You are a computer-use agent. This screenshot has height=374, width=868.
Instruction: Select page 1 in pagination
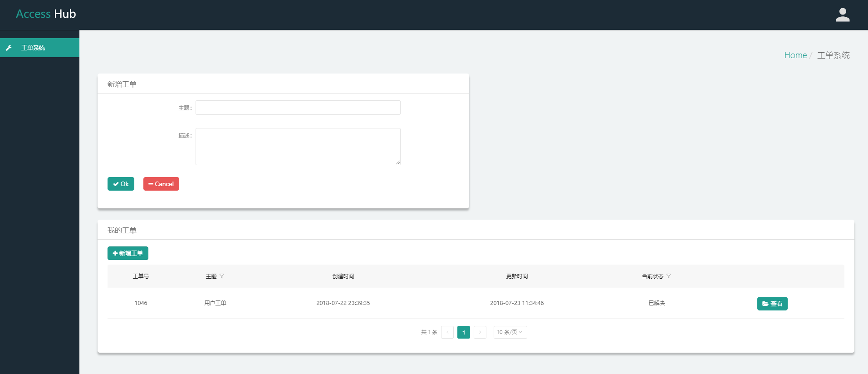(464, 332)
